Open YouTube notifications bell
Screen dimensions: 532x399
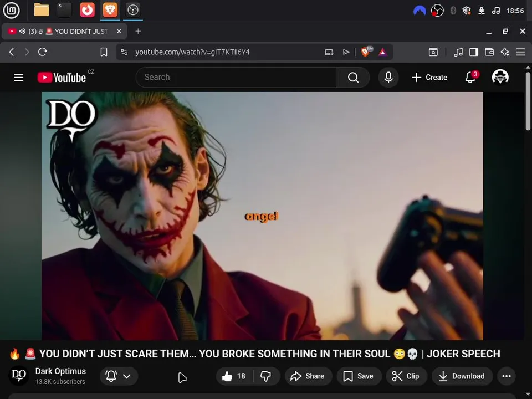(470, 78)
